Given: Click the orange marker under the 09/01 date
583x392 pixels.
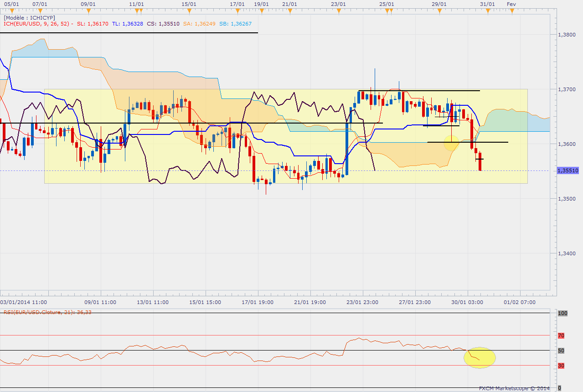Looking at the screenshot, I should [88, 10].
